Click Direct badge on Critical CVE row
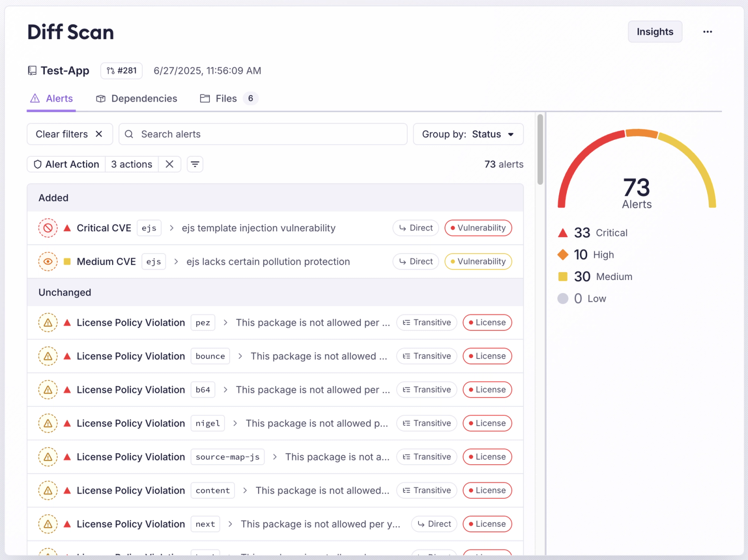 point(416,228)
